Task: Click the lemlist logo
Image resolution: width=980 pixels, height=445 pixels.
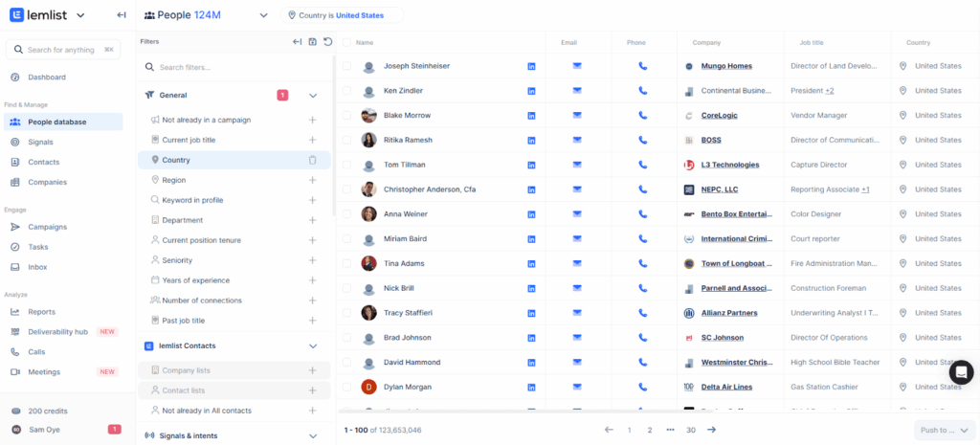Action: tap(38, 15)
